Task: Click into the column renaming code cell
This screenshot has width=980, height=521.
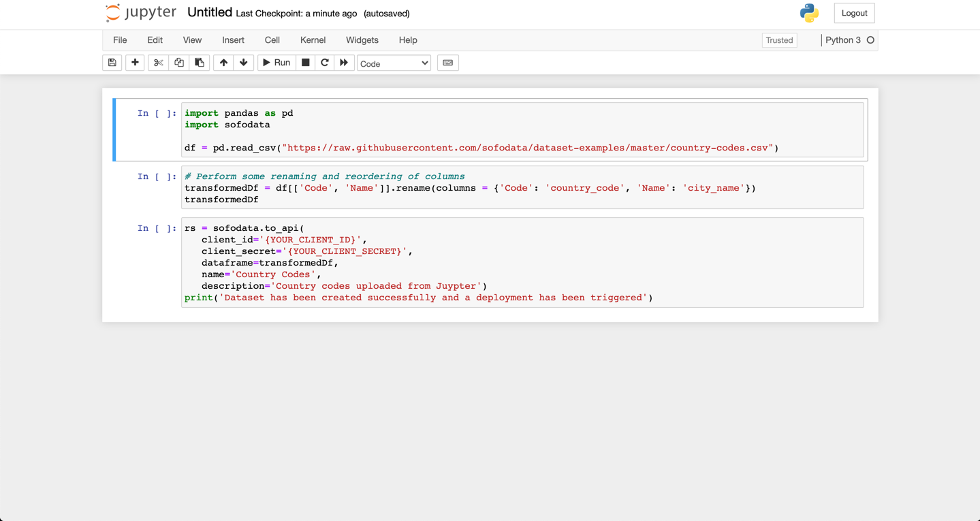Action: pos(522,187)
